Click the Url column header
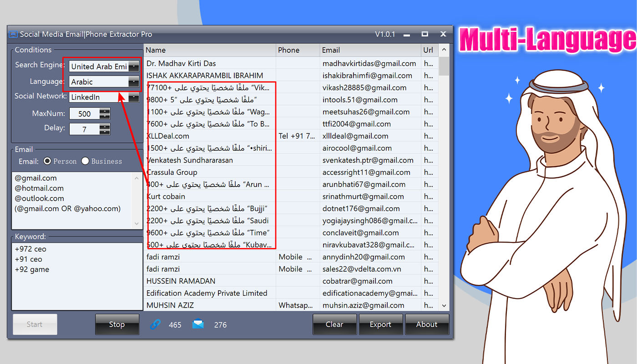This screenshot has height=364, width=637. [x=430, y=50]
